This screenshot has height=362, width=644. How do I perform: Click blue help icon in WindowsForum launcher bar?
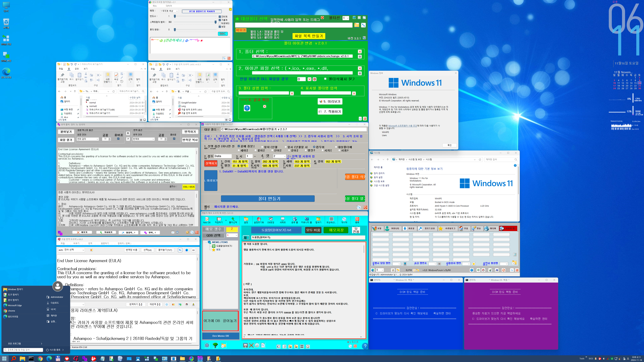coord(472,270)
